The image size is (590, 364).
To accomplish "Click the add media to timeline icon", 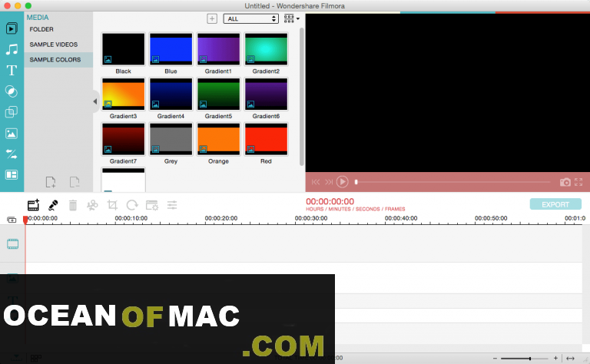I will [34, 205].
